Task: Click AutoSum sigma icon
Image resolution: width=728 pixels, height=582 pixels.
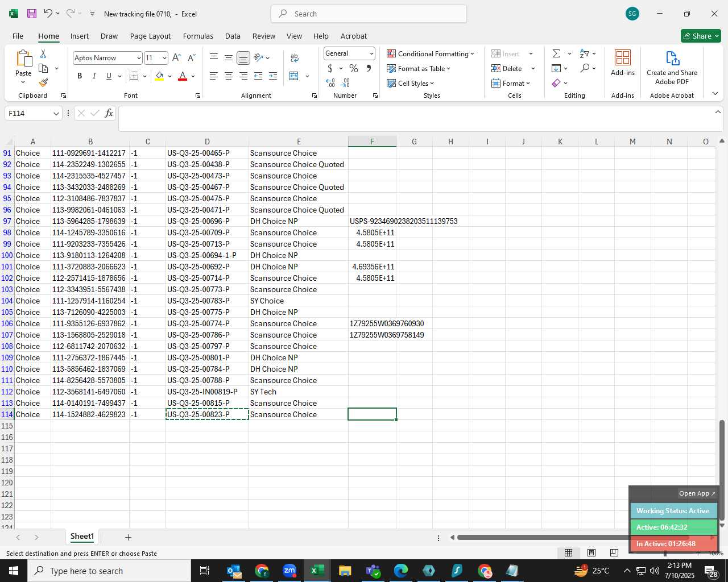Action: [556, 53]
